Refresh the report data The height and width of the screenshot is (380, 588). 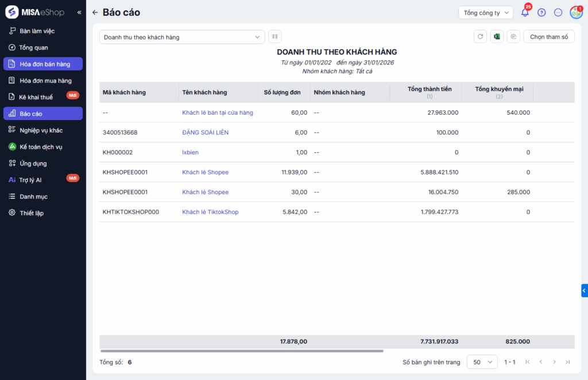480,37
